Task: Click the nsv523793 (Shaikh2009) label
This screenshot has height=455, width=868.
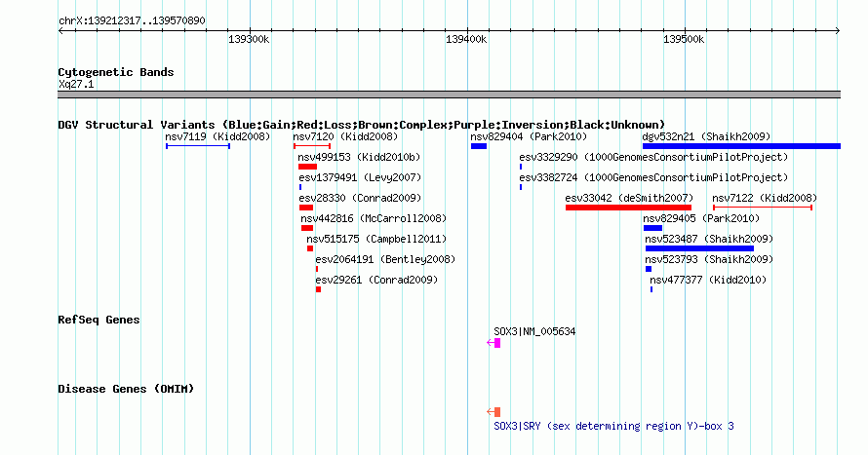Action: [x=709, y=259]
